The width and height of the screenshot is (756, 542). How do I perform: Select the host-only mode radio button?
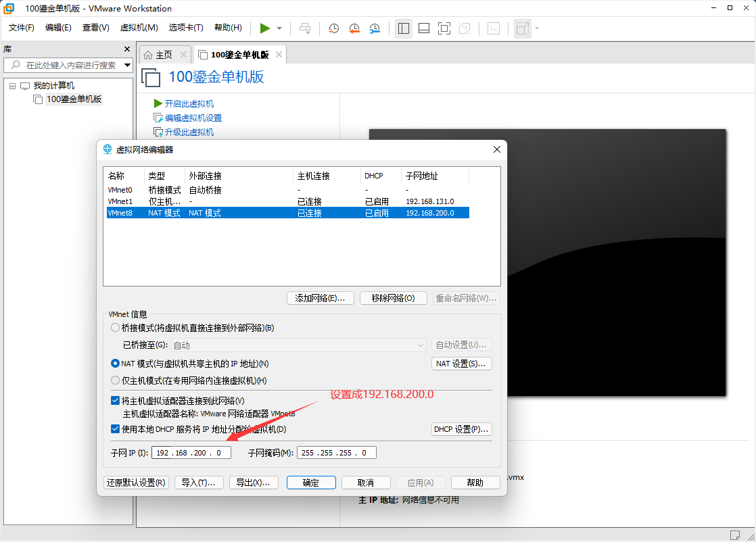tap(115, 380)
